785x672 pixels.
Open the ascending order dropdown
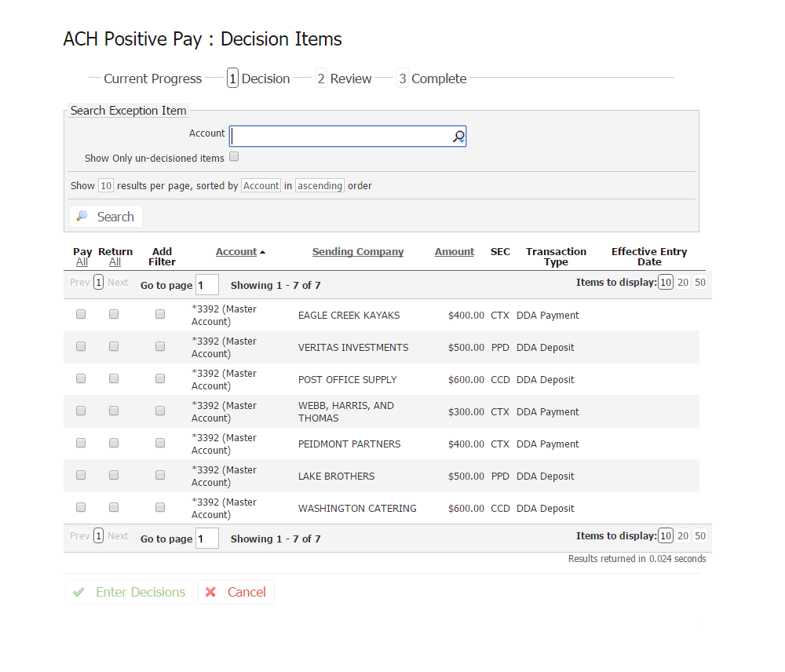tap(319, 186)
